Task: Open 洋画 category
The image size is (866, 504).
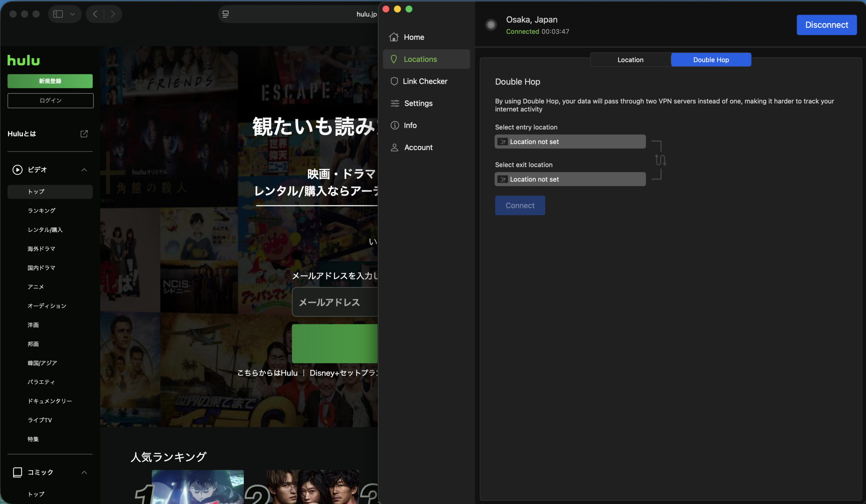Action: pos(33,325)
